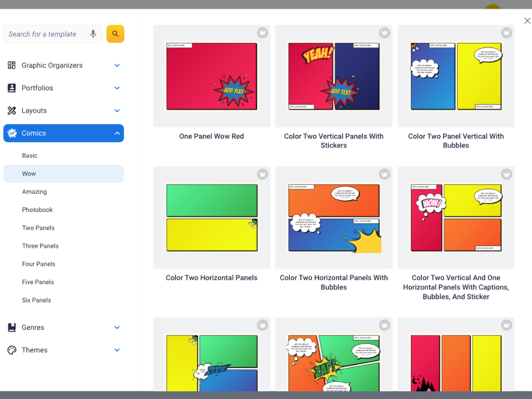Click the Graphic Organizers category icon

coord(12,65)
